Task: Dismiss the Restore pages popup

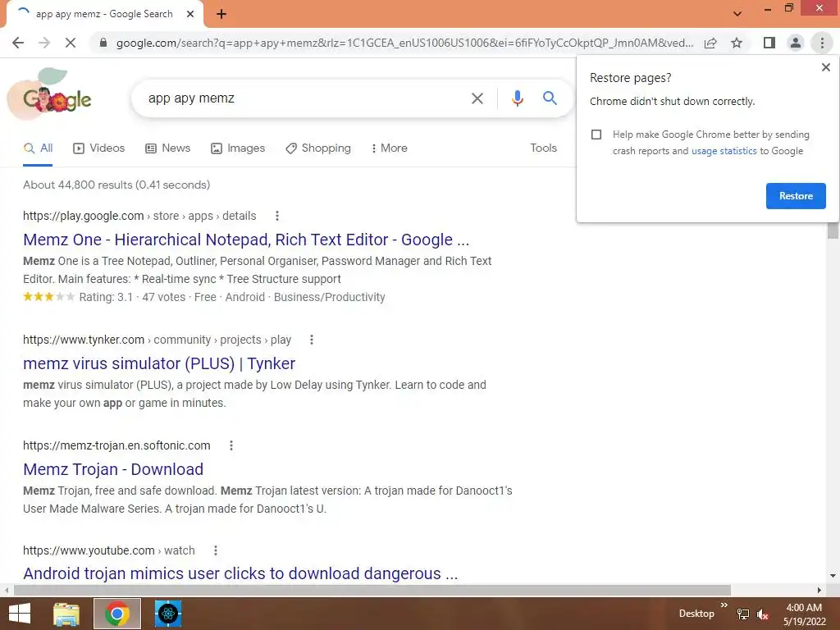Action: 825,67
